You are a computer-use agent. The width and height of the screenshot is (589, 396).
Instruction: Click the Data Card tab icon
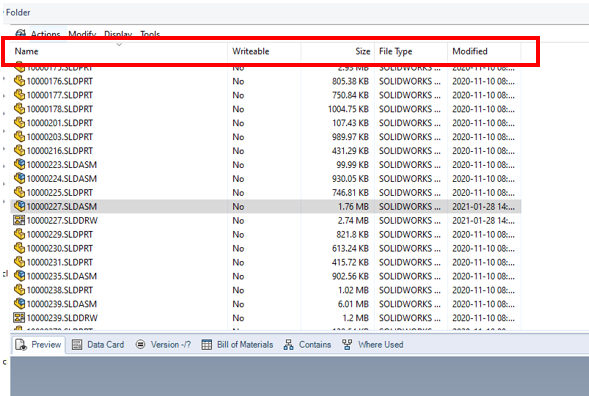click(77, 345)
